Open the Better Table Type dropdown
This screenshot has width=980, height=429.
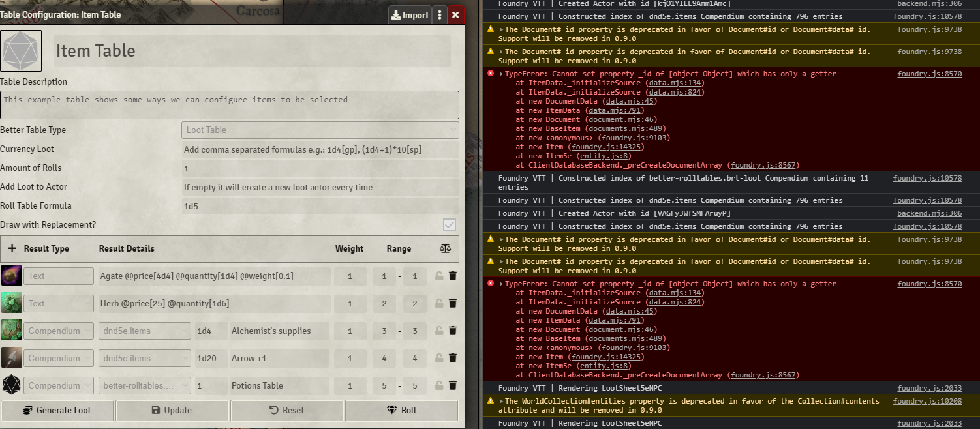(320, 130)
